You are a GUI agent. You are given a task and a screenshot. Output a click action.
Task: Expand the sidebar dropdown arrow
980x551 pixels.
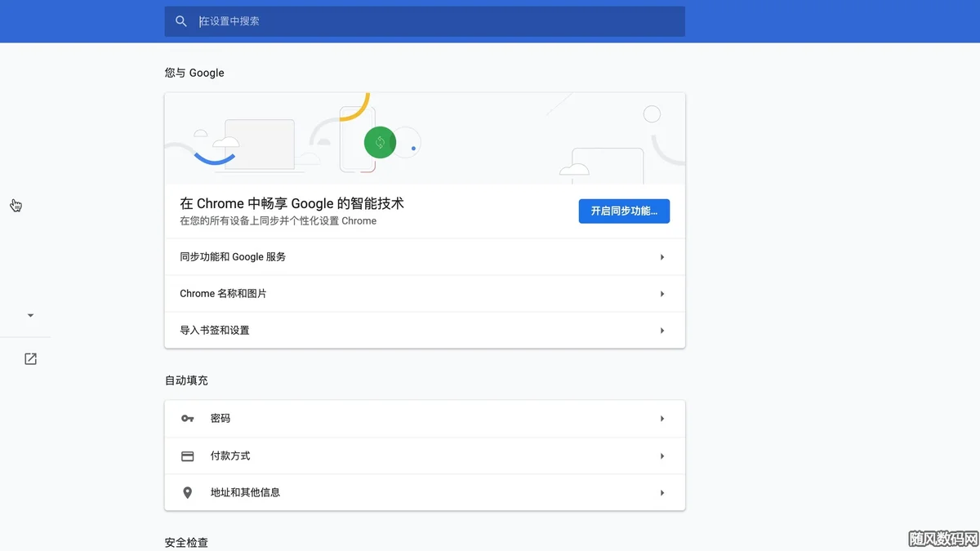[30, 315]
